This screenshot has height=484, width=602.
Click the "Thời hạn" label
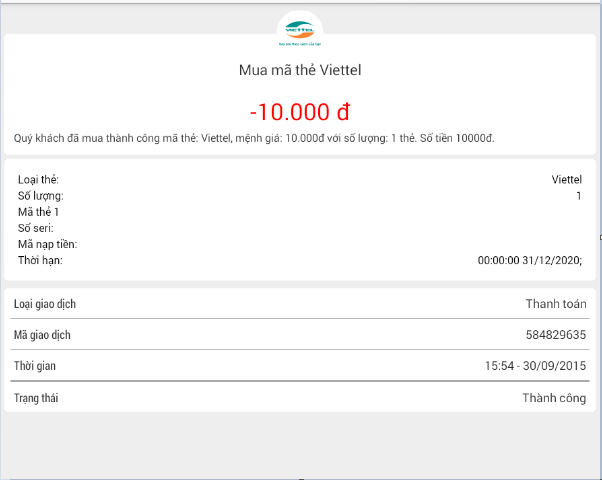tap(40, 260)
